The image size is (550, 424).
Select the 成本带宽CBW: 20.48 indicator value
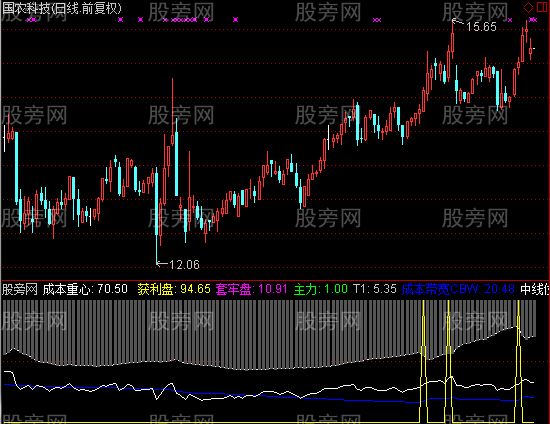pyautogui.click(x=458, y=289)
